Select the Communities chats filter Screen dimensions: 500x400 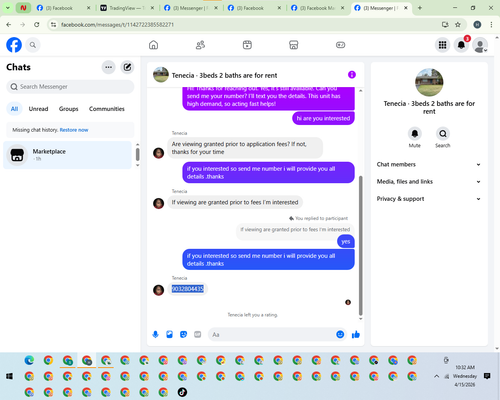[x=107, y=109]
